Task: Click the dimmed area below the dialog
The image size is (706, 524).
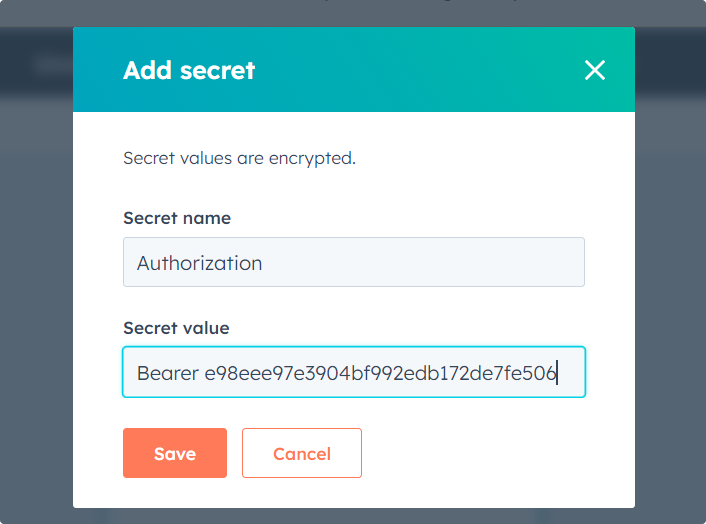Action: [353, 516]
